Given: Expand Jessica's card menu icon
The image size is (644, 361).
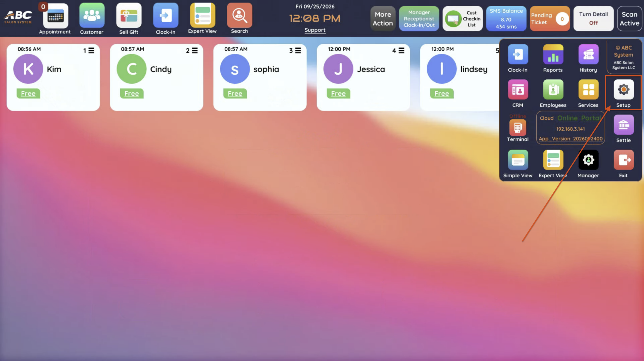Looking at the screenshot, I should click(401, 50).
